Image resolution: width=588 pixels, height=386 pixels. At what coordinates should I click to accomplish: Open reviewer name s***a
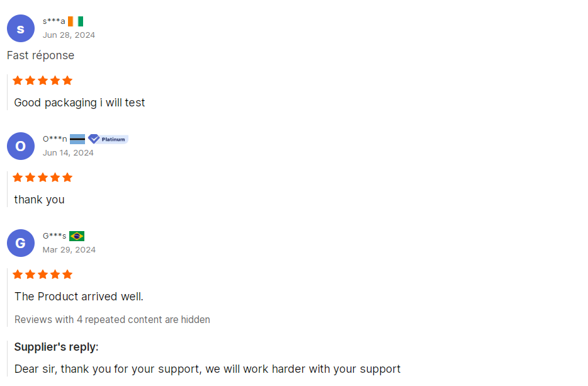click(54, 21)
